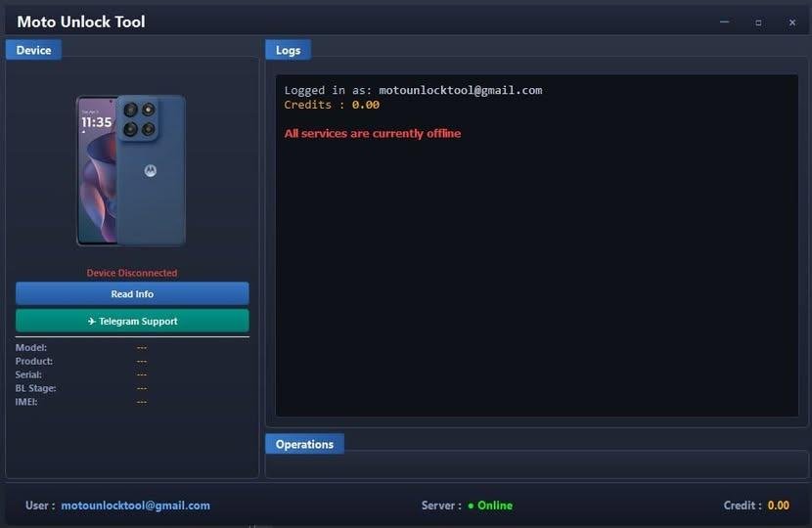Close the Moto Unlock Tool window

pyautogui.click(x=792, y=22)
